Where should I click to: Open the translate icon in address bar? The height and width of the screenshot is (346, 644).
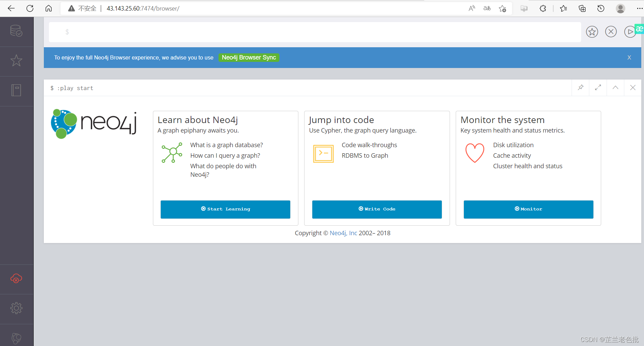[x=487, y=8]
